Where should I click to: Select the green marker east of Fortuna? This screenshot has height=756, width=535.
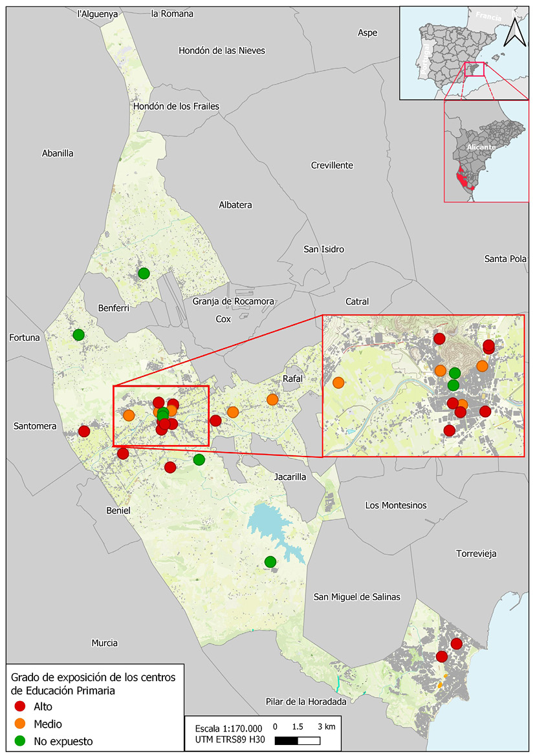pos(78,334)
